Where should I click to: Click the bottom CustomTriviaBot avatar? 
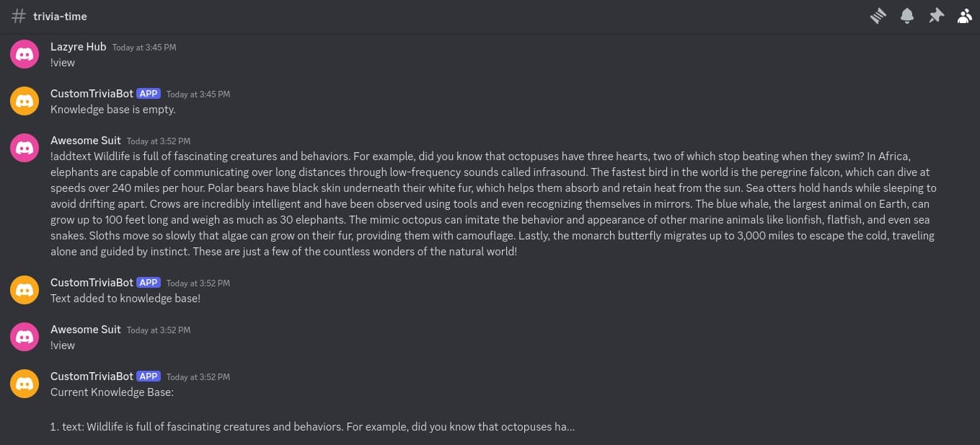[24, 383]
